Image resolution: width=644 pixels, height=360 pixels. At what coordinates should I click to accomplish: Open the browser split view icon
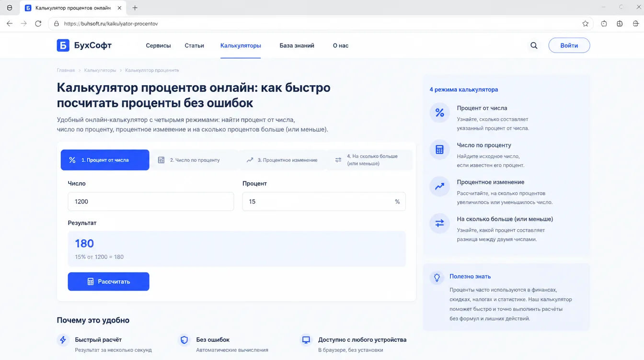(620, 23)
